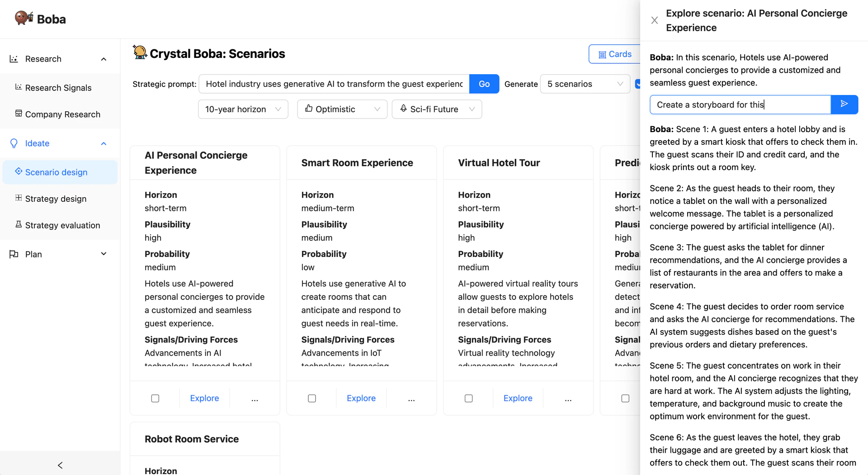The width and height of the screenshot is (868, 475).
Task: Close the Explore scenario panel
Action: tap(654, 20)
